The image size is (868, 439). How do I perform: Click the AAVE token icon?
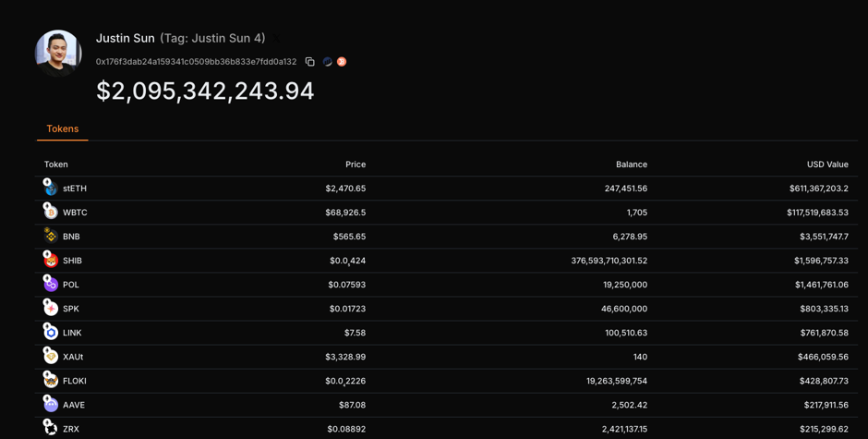point(51,405)
